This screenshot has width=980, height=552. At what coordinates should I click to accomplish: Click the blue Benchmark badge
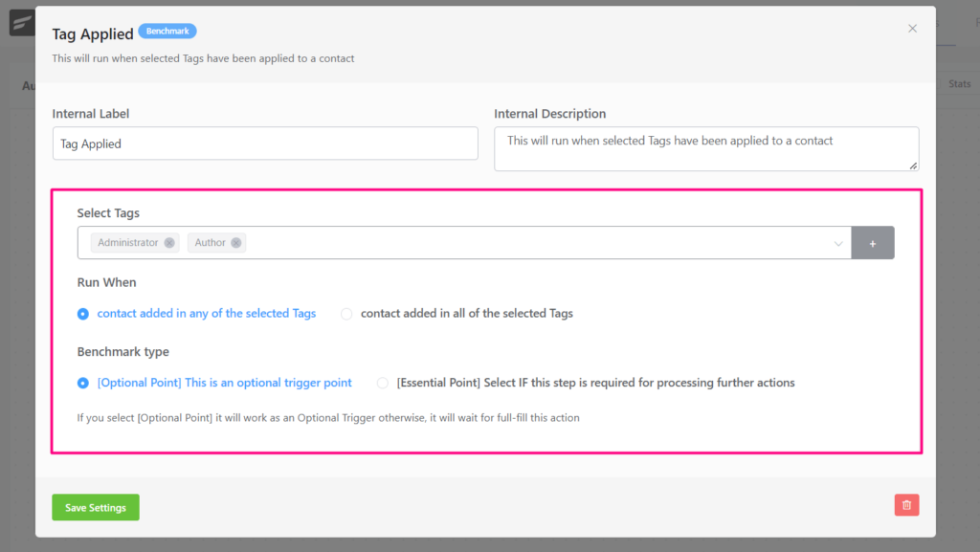click(167, 31)
